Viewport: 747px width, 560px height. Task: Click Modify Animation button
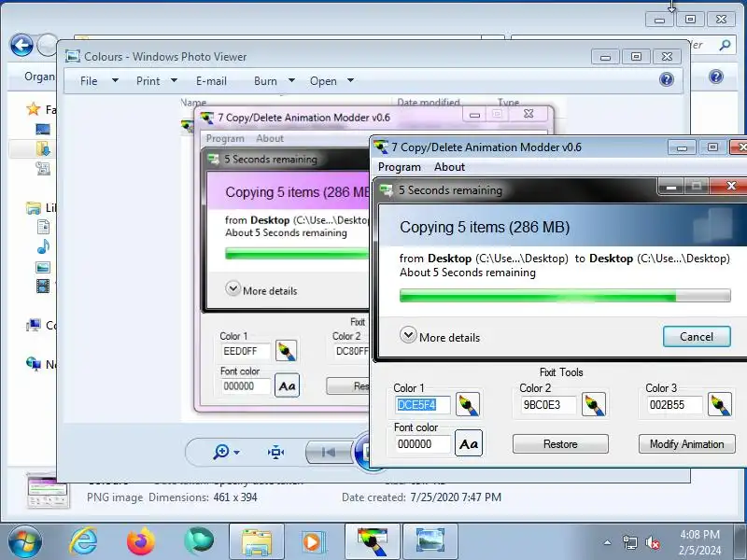[686, 444]
